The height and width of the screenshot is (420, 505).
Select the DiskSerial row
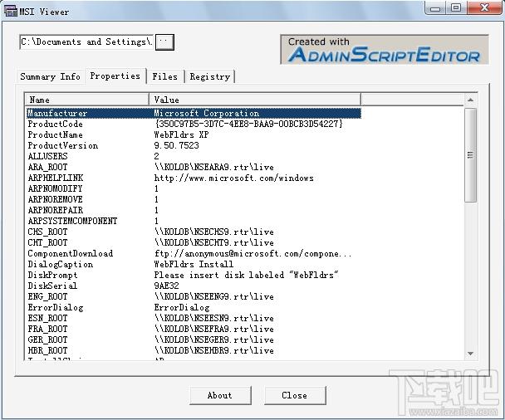click(194, 286)
